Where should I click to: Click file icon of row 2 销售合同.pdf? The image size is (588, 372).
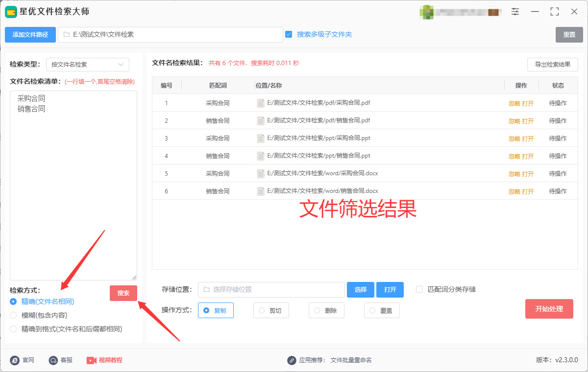[x=261, y=121]
